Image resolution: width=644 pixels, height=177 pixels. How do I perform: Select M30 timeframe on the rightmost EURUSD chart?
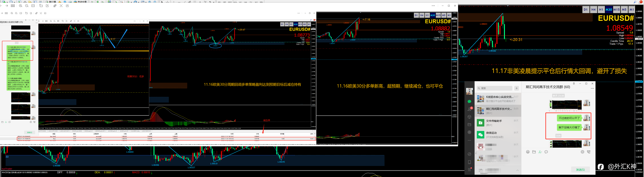pos(609,10)
